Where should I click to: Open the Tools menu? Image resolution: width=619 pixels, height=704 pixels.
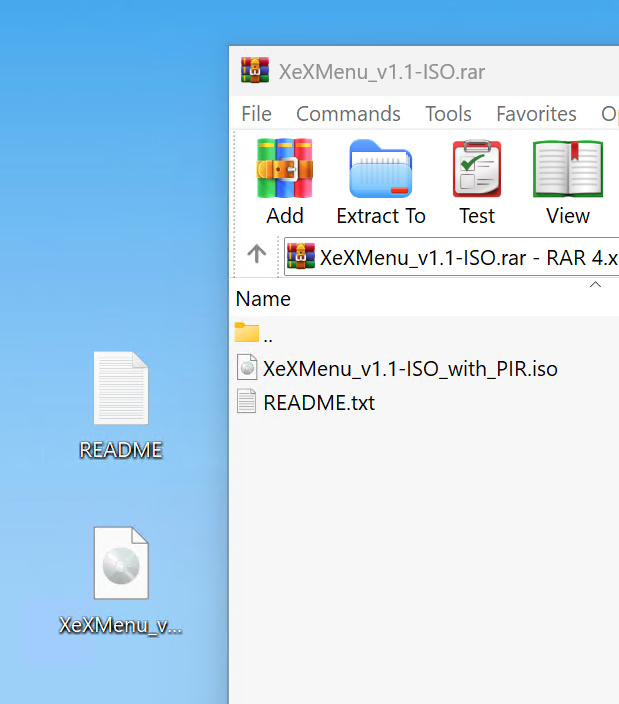(448, 114)
